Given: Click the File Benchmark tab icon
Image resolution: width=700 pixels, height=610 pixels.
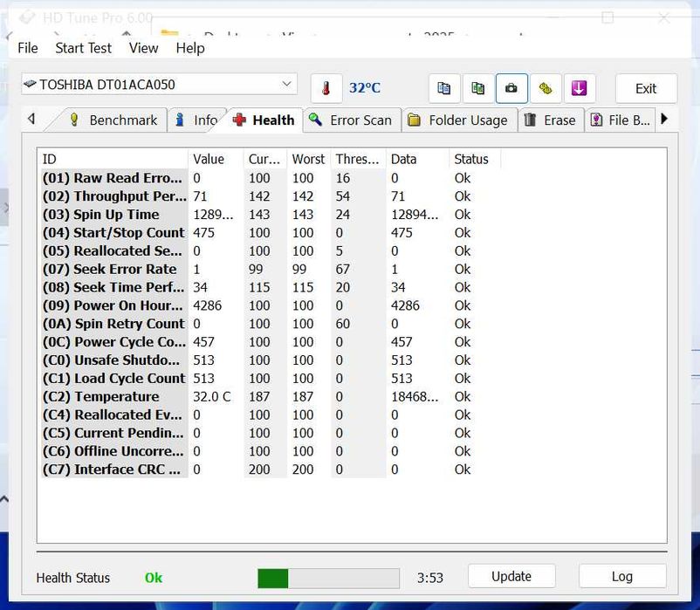Looking at the screenshot, I should tap(596, 120).
